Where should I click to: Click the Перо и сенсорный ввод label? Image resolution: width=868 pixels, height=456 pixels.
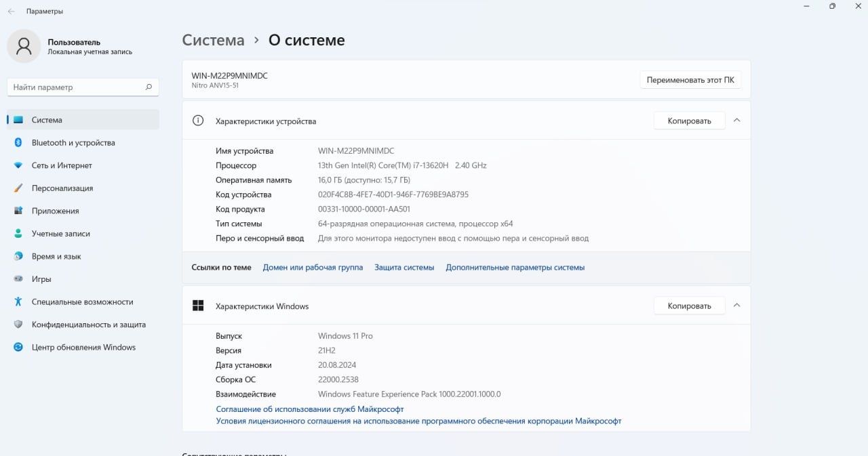point(260,239)
